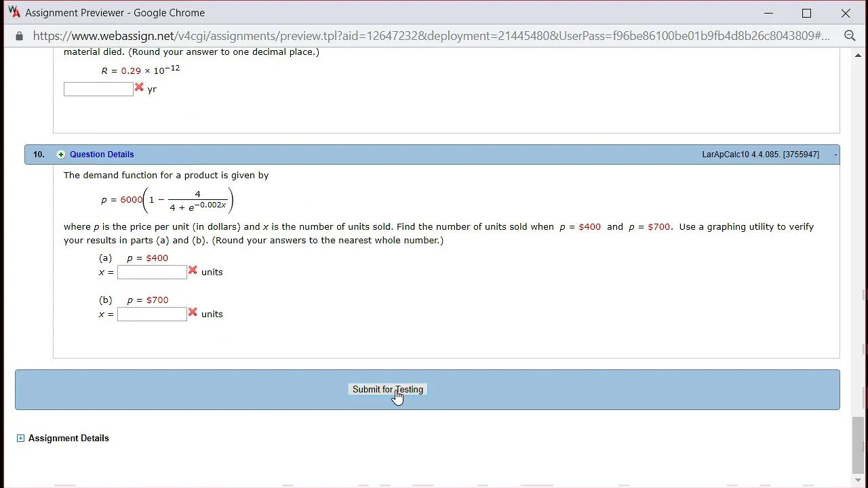The image size is (868, 488).
Task: Click the red X mark for part (b)
Action: tap(193, 312)
